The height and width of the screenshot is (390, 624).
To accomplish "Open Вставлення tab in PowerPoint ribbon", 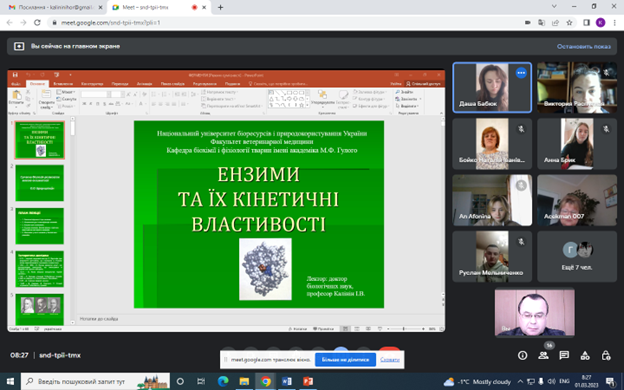I will click(63, 84).
